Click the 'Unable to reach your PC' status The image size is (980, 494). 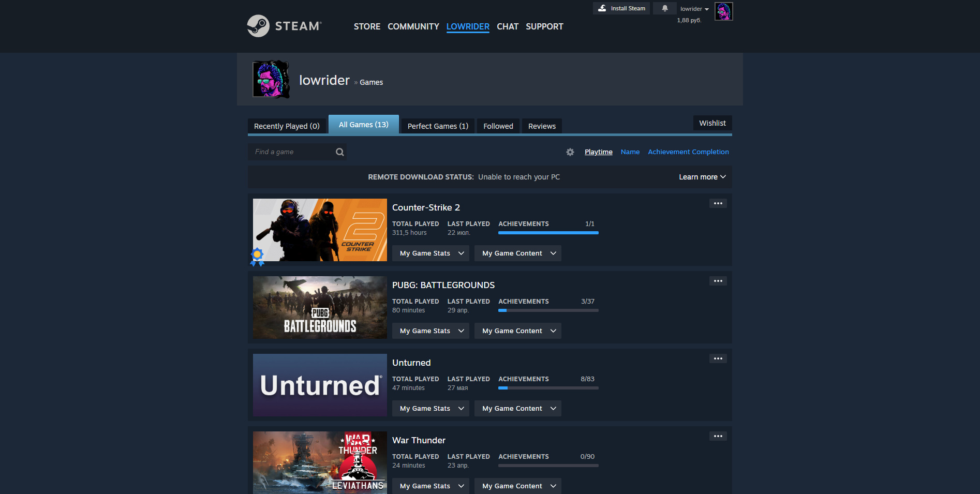point(519,177)
